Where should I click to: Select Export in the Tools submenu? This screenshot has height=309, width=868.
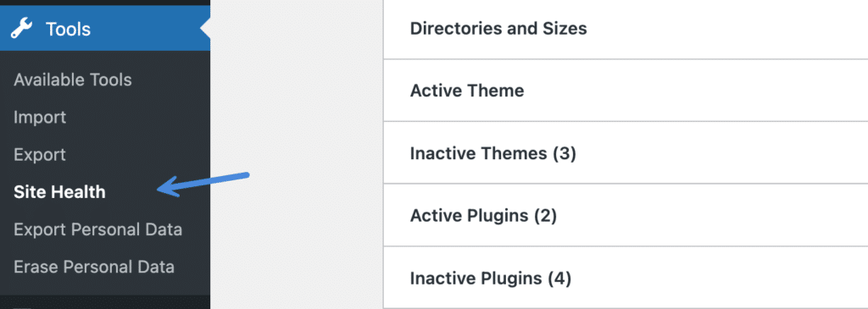[x=40, y=154]
